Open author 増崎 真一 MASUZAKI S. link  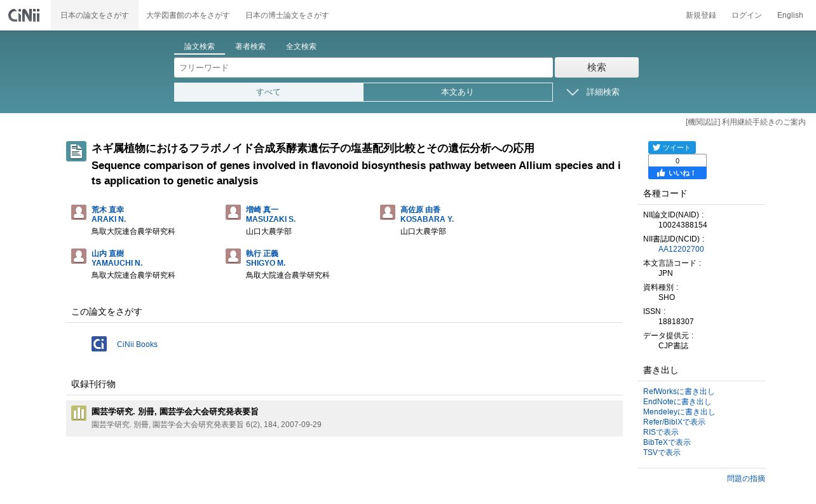[x=271, y=214]
